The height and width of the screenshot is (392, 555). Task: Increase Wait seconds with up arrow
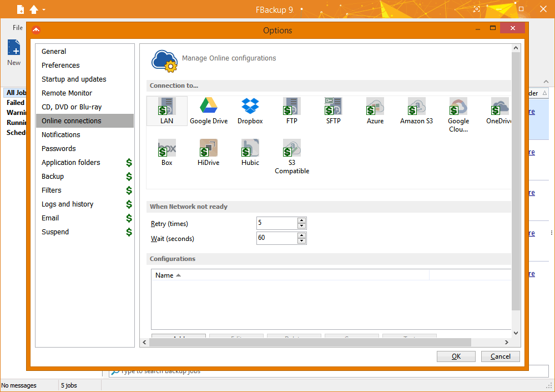[301, 235]
